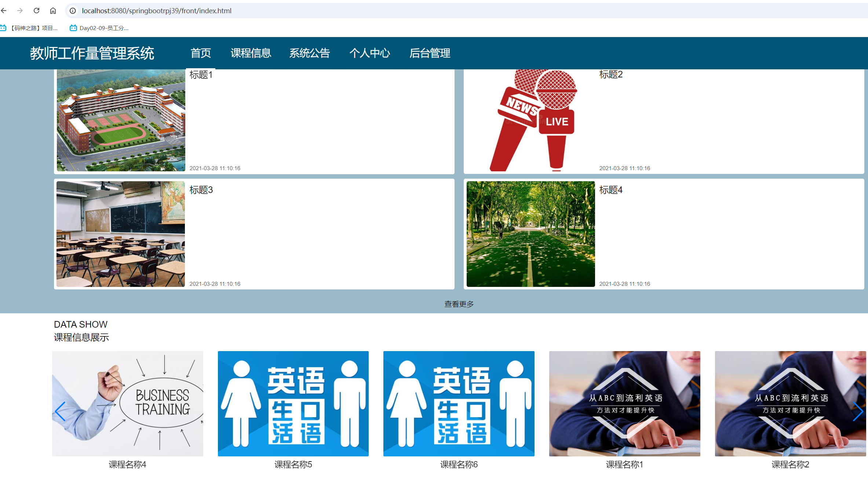This screenshot has height=485, width=868.
Task: Open 个人中心 menu item
Action: click(369, 53)
